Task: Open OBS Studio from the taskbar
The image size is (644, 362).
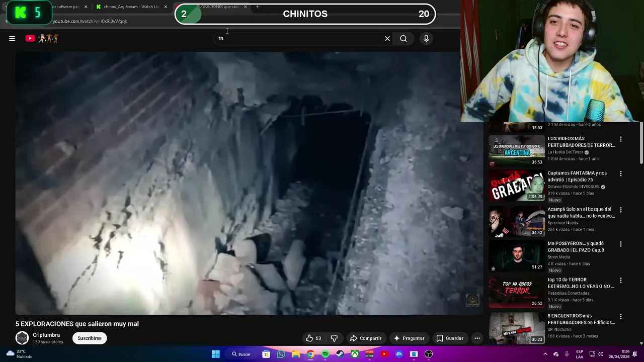Action: point(429,354)
